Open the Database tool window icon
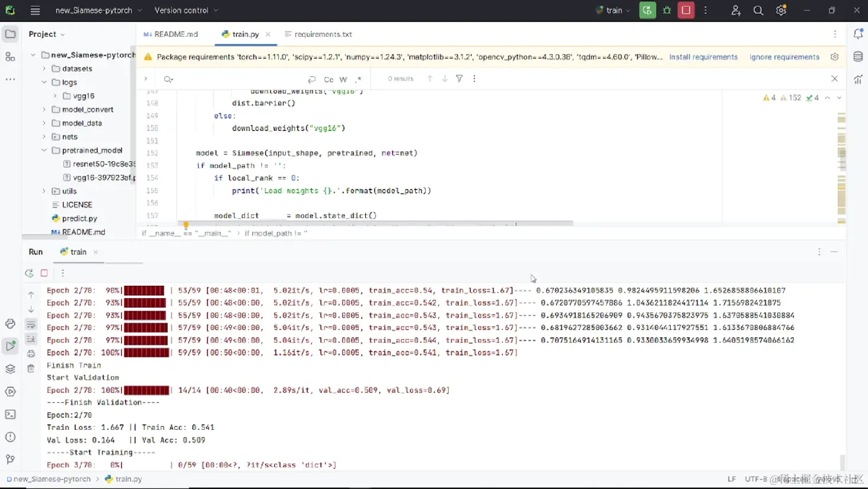This screenshot has width=868, height=489. 858,57
